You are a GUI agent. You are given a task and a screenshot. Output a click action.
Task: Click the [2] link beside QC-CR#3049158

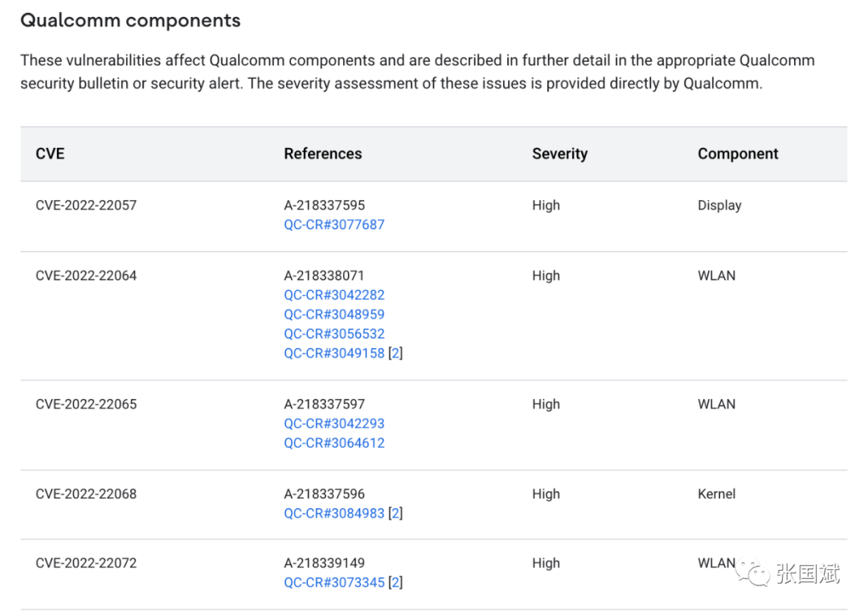click(395, 353)
